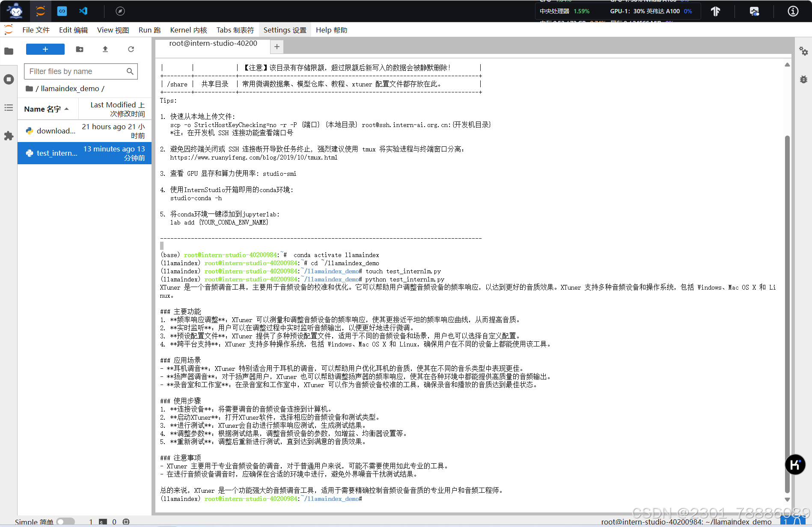Launch VS Code from the top bar
The height and width of the screenshot is (527, 812).
83,11
